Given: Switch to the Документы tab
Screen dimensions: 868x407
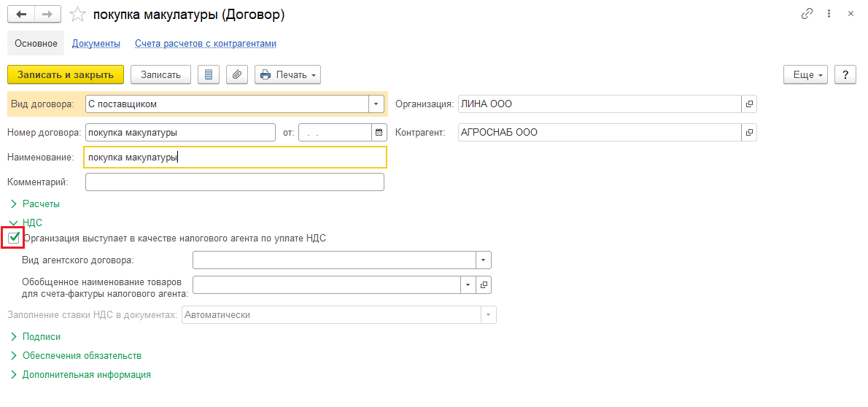Looking at the screenshot, I should pos(96,44).
